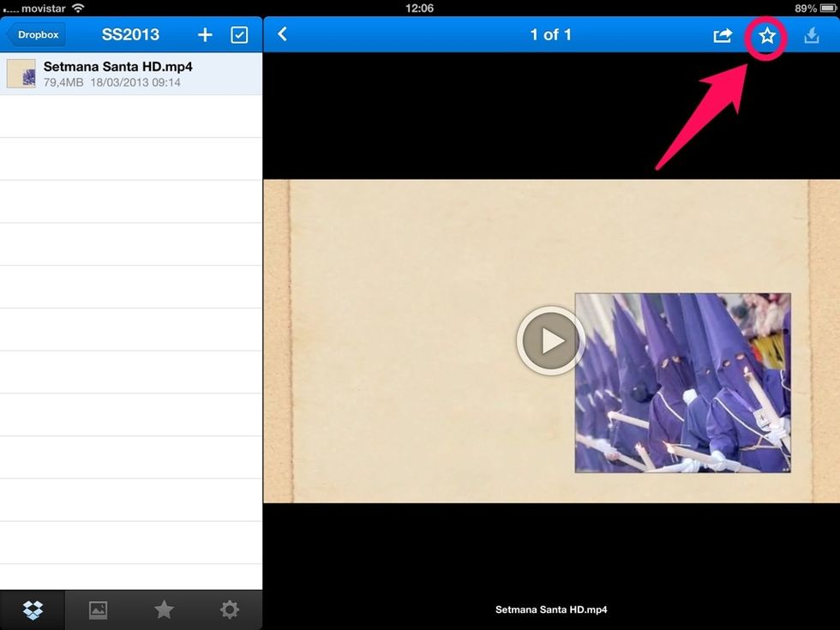Screen dimensions: 840x630
Task: Open the Settings gear tab
Action: pyautogui.click(x=229, y=609)
